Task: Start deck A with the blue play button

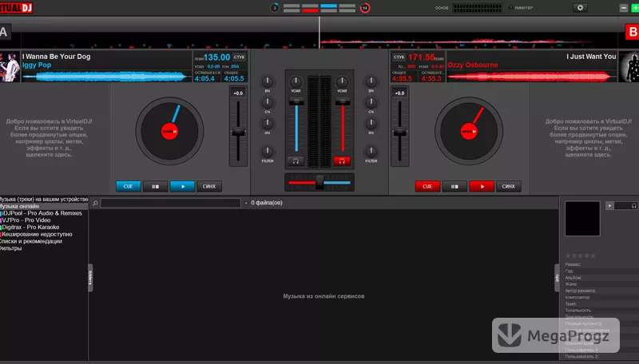Action: (182, 187)
